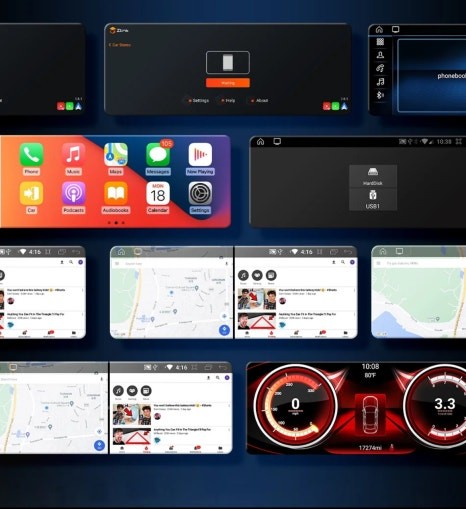Select Bluetooth icon in the phonebook sidebar
The width and height of the screenshot is (466, 509).
(x=380, y=95)
